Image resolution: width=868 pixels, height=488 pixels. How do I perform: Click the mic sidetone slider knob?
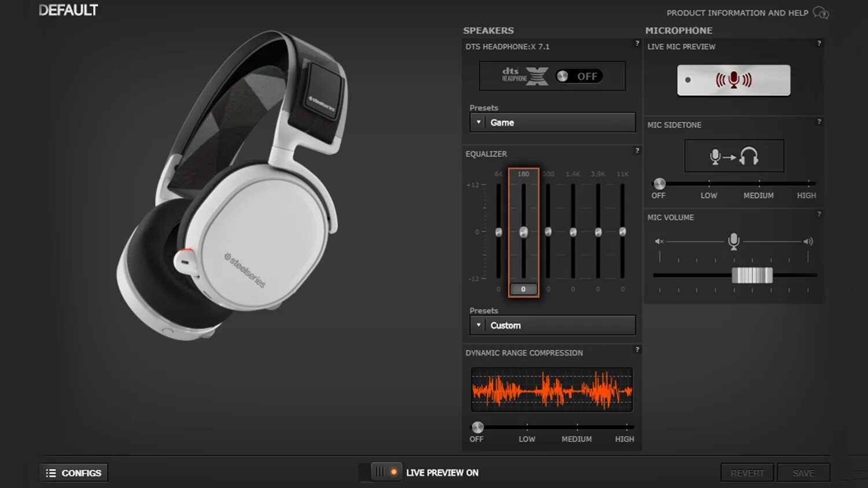pyautogui.click(x=659, y=184)
